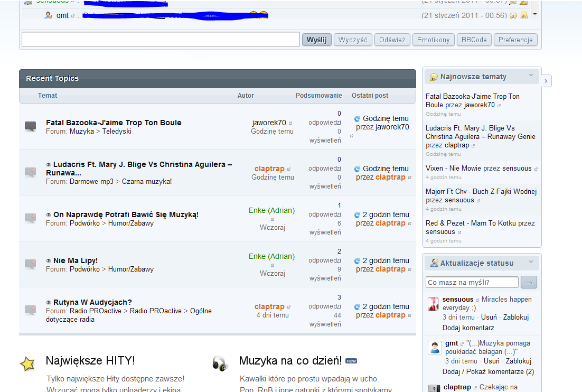
Task: Click the Najnowsze tematy header icon
Action: click(434, 77)
